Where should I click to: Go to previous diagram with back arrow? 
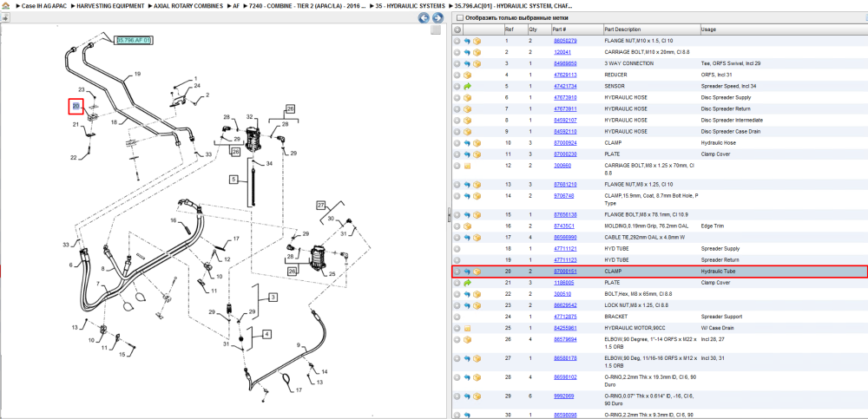[x=424, y=18]
